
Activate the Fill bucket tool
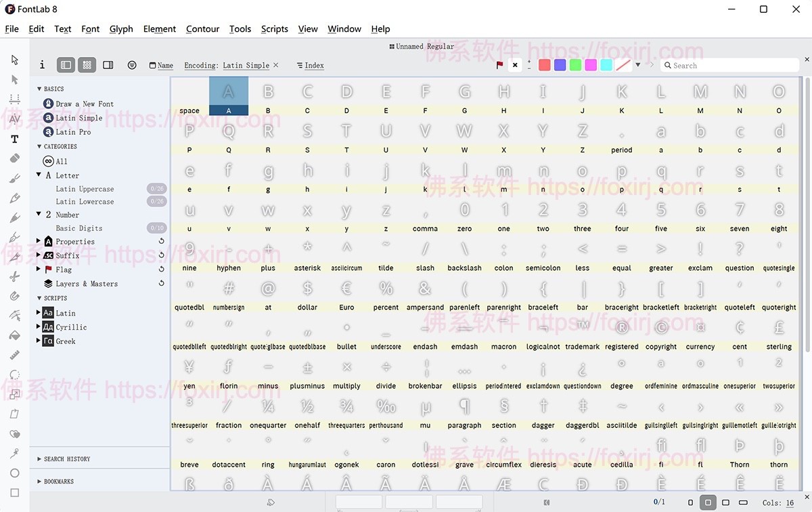click(x=14, y=335)
